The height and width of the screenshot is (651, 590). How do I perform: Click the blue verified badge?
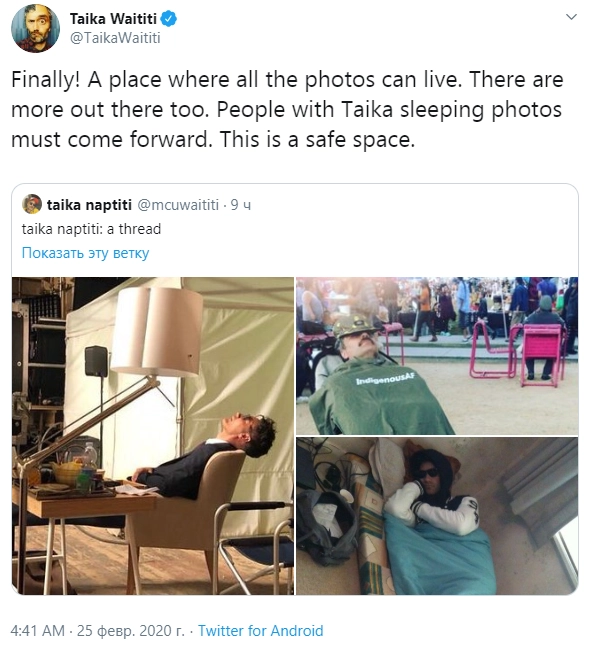point(169,19)
